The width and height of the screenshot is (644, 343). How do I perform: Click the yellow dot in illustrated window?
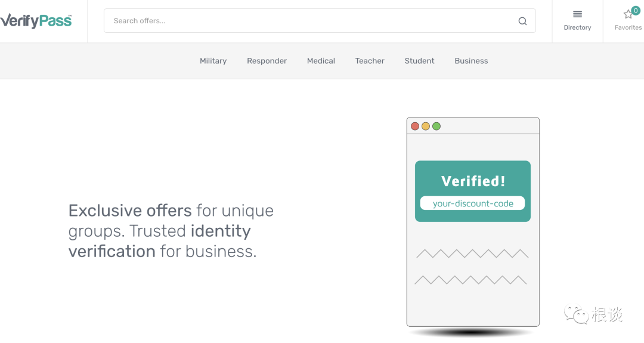[426, 126]
